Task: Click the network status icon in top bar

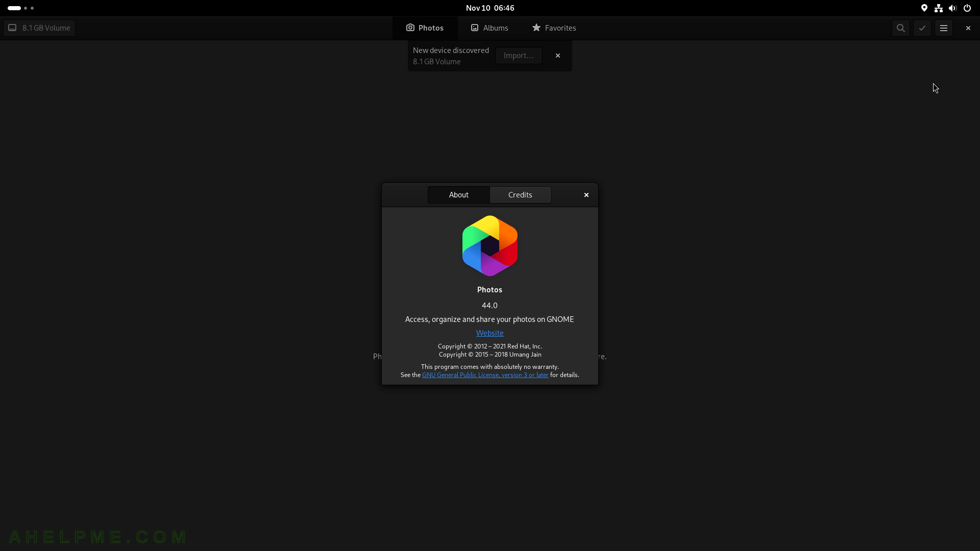Action: click(x=938, y=8)
